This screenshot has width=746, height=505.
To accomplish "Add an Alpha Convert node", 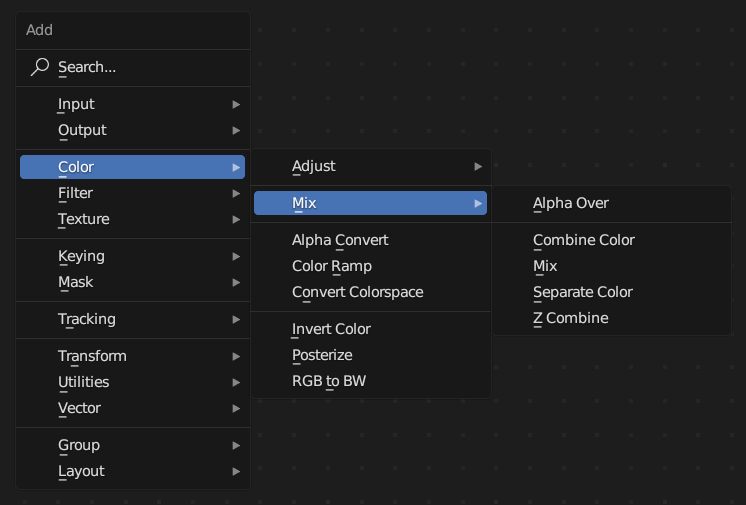I will pyautogui.click(x=340, y=240).
